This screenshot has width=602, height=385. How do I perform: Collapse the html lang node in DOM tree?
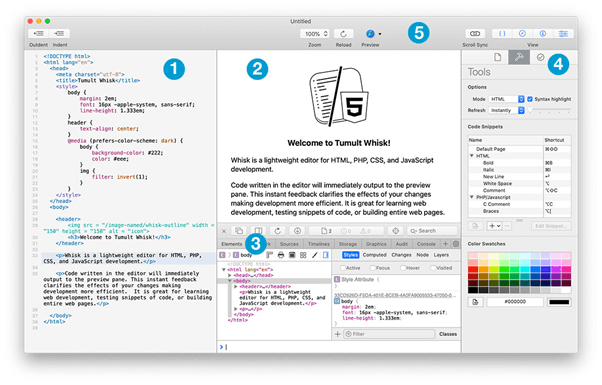click(223, 269)
